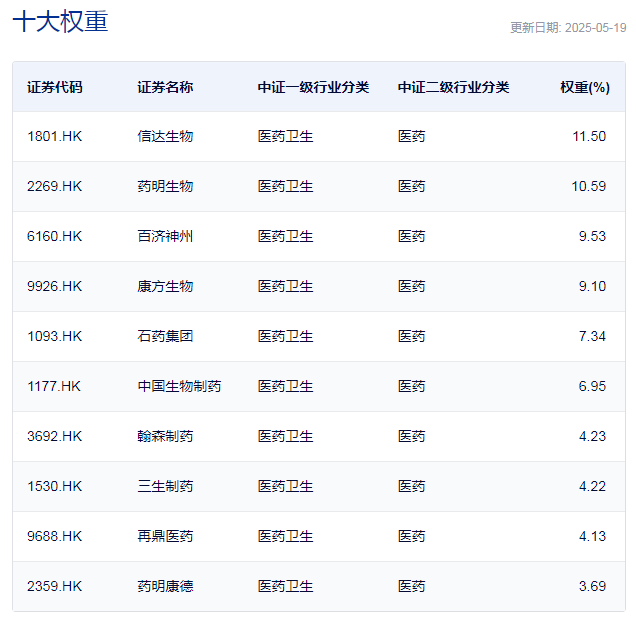Viewport: 636px width, 622px height.
Task: Select the 石药集团 security name
Action: click(x=165, y=336)
